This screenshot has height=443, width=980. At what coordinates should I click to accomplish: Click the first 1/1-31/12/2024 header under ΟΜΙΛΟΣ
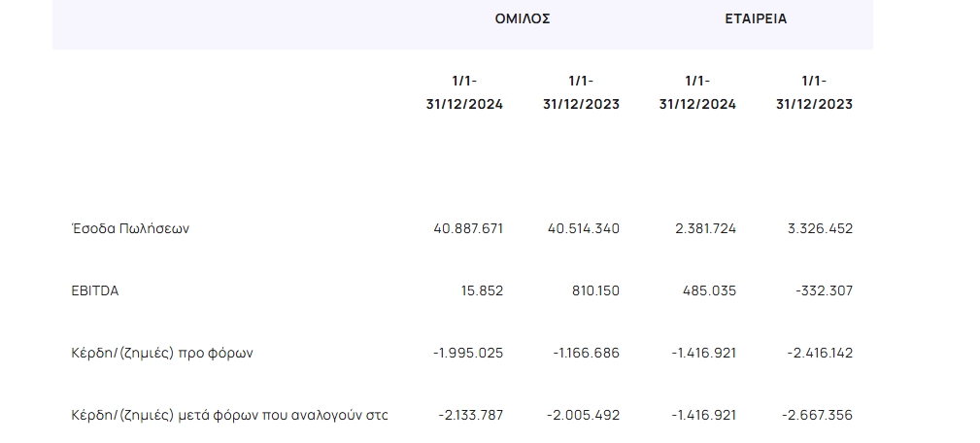coord(464,92)
